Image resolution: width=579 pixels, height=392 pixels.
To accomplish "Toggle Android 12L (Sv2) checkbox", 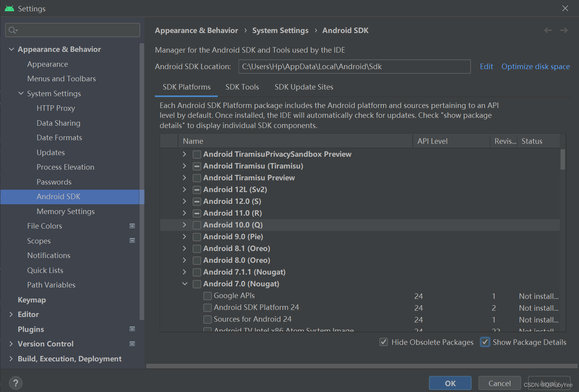I will coord(197,190).
